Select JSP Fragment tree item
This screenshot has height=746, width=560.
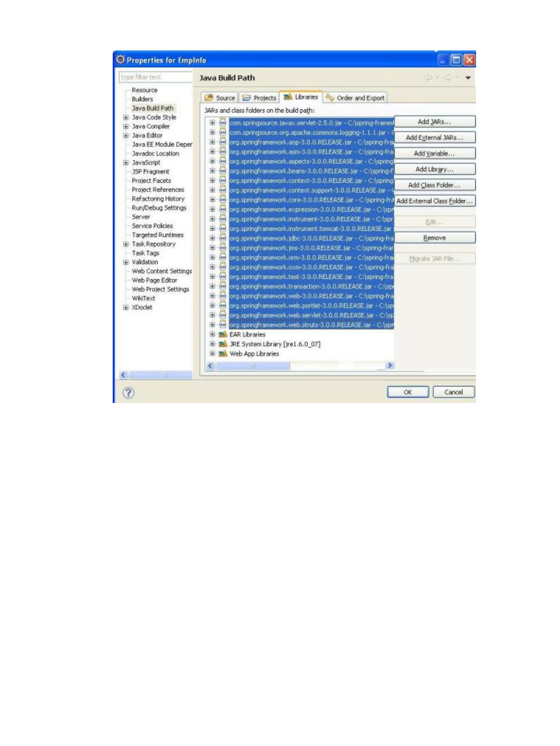pos(150,172)
